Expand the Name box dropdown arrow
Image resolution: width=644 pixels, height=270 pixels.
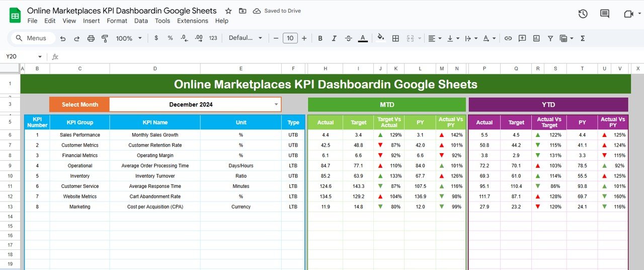40,57
